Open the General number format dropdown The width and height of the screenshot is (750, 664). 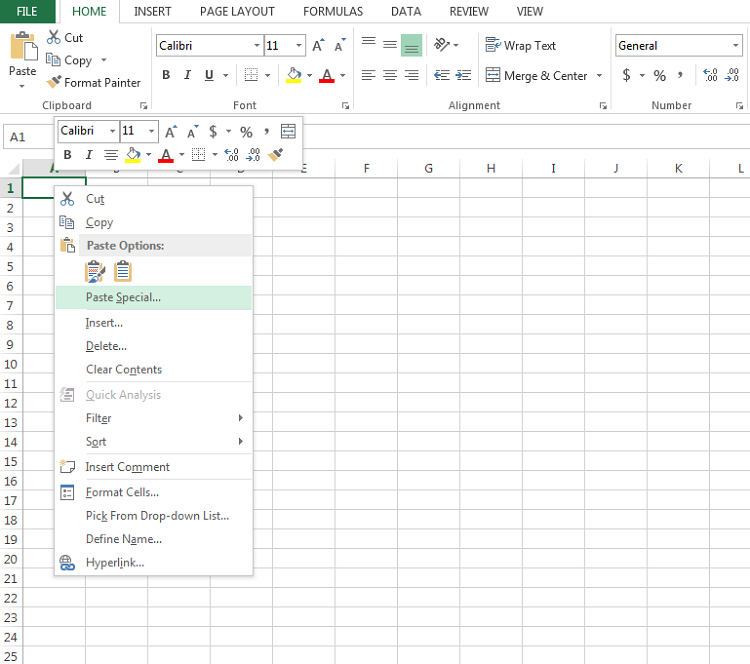(x=735, y=45)
